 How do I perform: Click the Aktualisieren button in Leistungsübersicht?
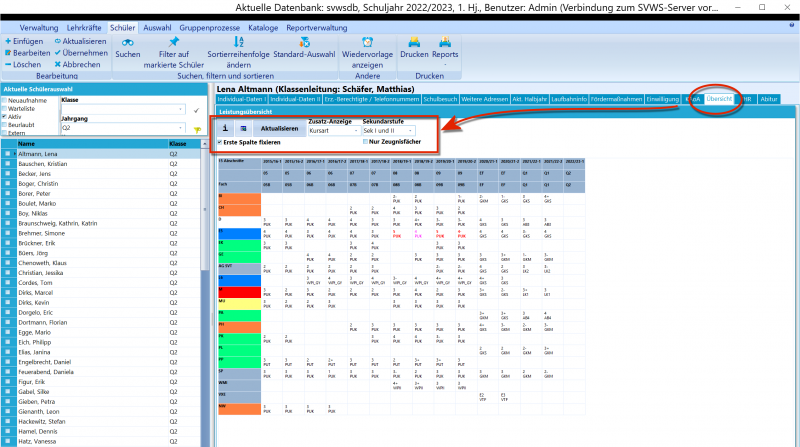[280, 129]
